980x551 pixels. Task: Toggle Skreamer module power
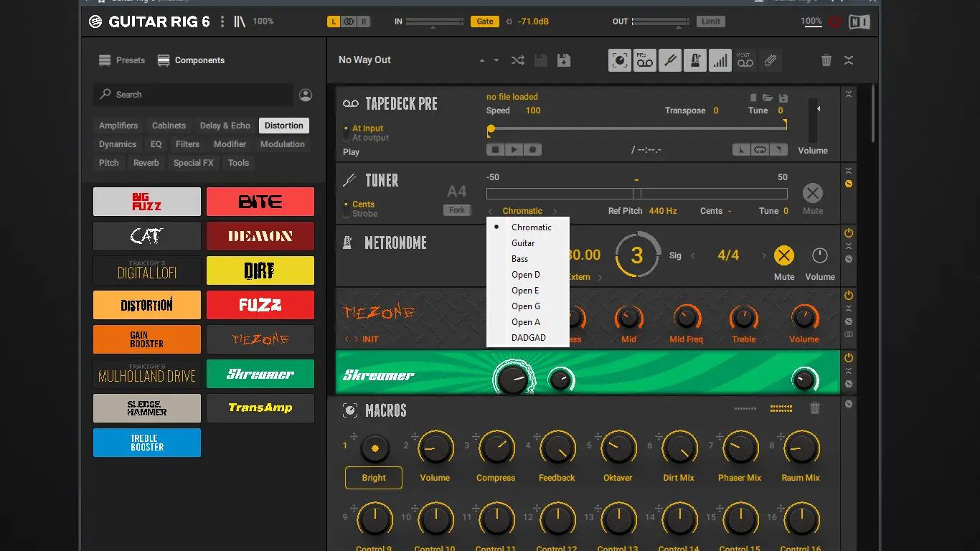pyautogui.click(x=849, y=358)
